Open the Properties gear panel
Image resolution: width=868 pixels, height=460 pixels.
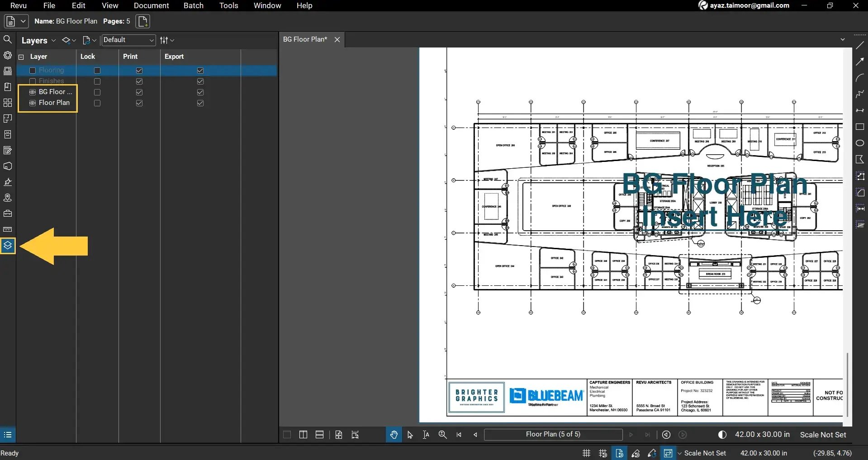coord(8,55)
